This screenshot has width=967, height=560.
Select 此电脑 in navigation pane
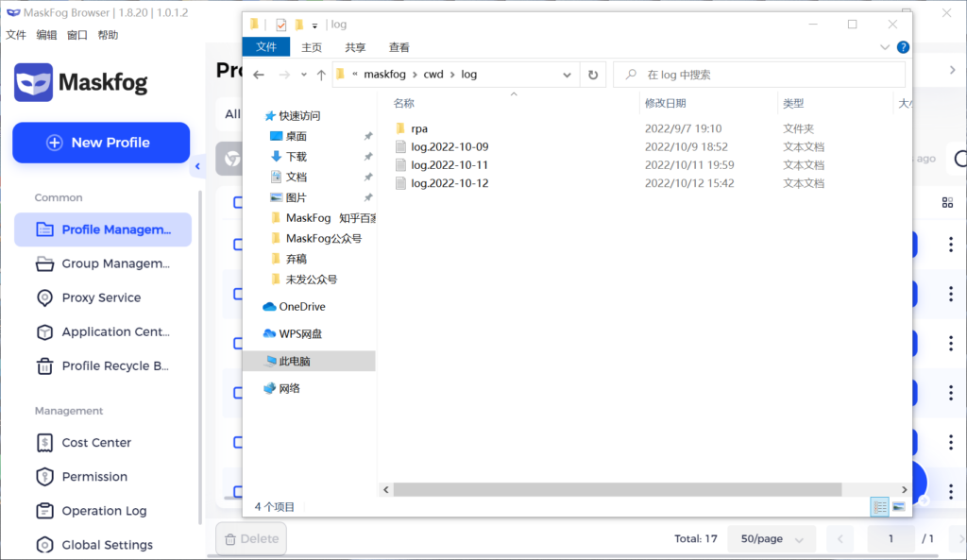[x=309, y=361]
